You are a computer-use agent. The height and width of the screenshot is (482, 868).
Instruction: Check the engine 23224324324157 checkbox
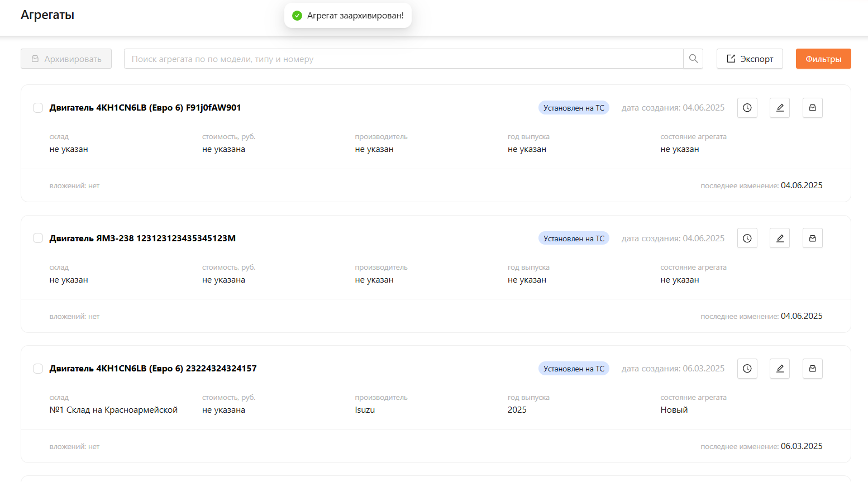(38, 369)
